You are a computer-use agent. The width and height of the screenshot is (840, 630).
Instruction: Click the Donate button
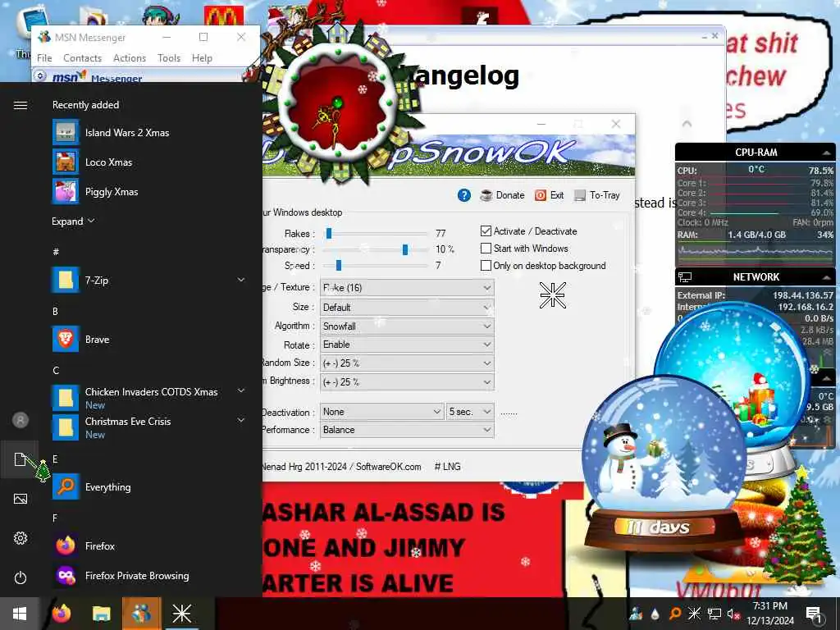click(x=503, y=195)
